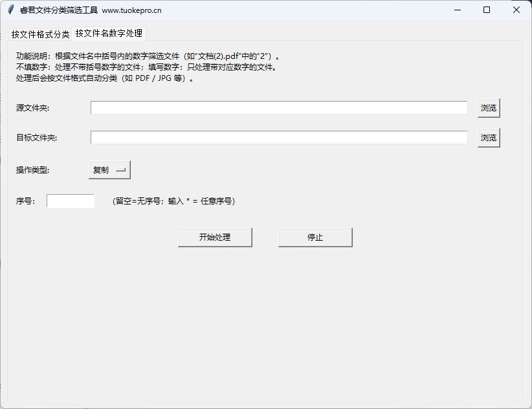The height and width of the screenshot is (409, 532).
Task: Click 浏览 next to 源文件夹
Action: tap(489, 107)
